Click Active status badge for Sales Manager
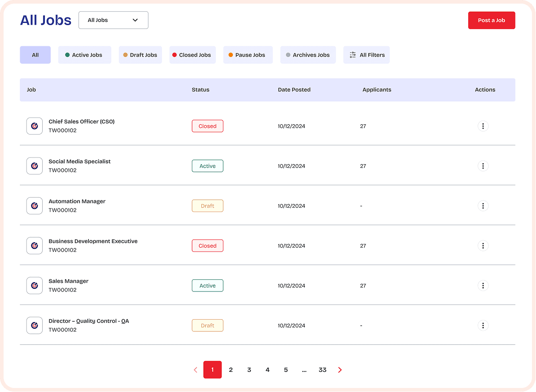This screenshot has height=392, width=536. click(208, 286)
